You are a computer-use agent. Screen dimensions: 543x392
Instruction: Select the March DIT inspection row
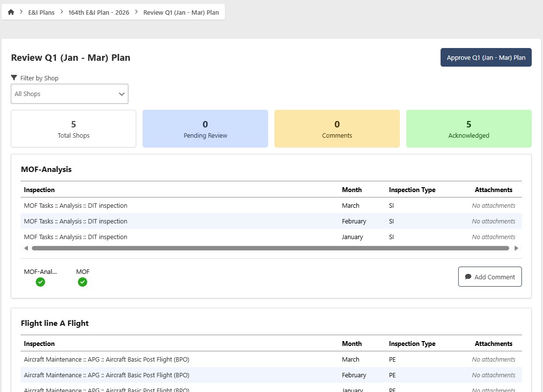(x=75, y=206)
